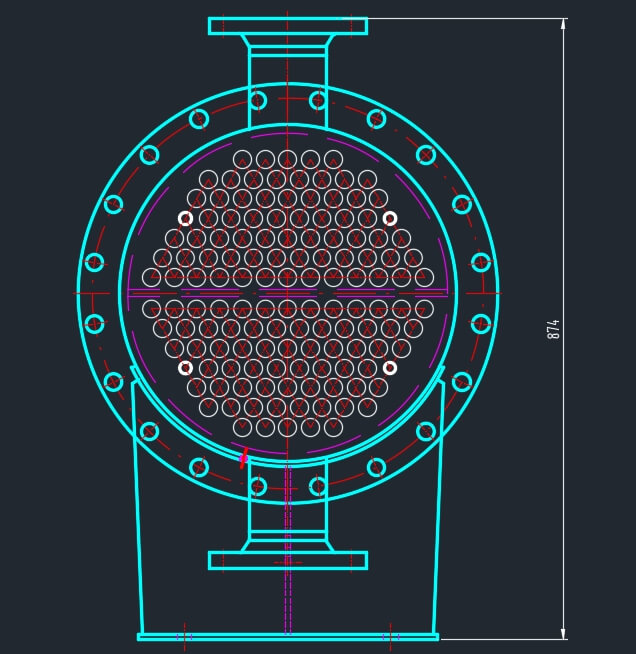Select the bottom nozzle flange rectangle
The height and width of the screenshot is (654, 636).
click(288, 561)
